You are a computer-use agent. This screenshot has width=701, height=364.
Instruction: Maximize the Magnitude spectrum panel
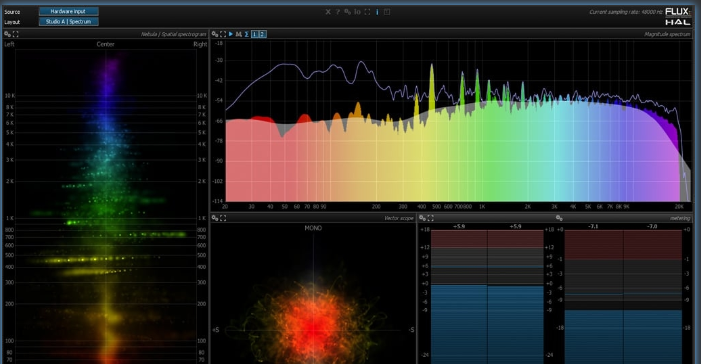point(223,34)
